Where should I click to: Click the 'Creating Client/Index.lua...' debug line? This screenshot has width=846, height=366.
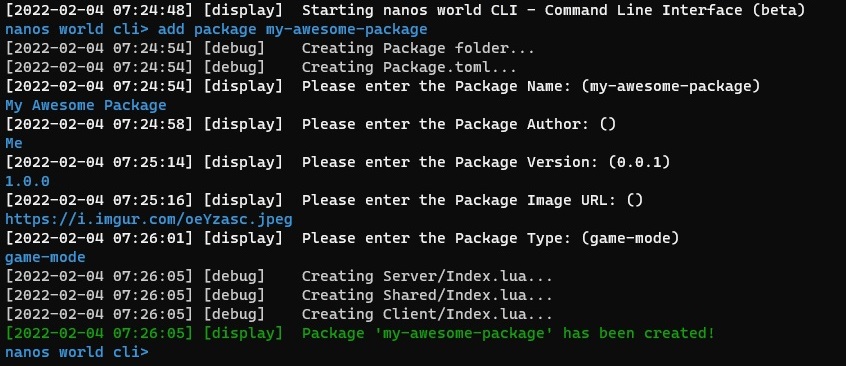pyautogui.click(x=279, y=314)
